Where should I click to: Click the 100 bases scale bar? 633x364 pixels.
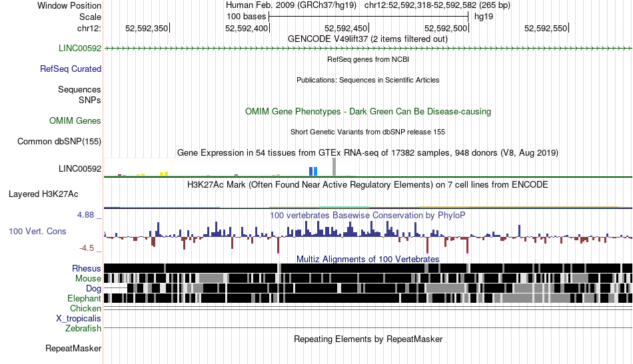[368, 17]
